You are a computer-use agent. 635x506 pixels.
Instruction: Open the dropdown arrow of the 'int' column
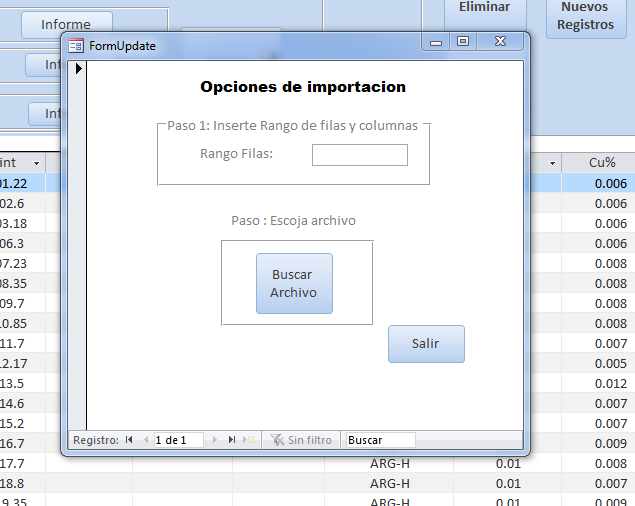[x=36, y=163]
